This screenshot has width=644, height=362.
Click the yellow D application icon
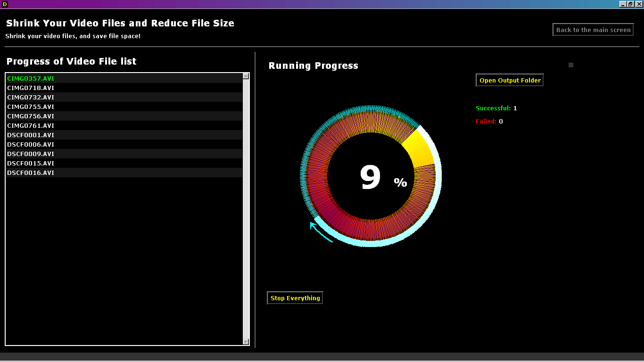tap(5, 4)
